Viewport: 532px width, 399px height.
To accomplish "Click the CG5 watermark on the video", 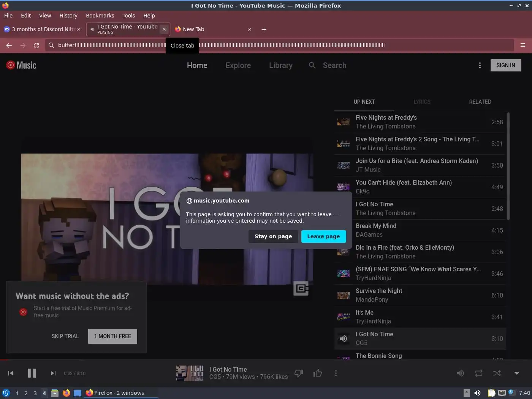I will coord(301,288).
